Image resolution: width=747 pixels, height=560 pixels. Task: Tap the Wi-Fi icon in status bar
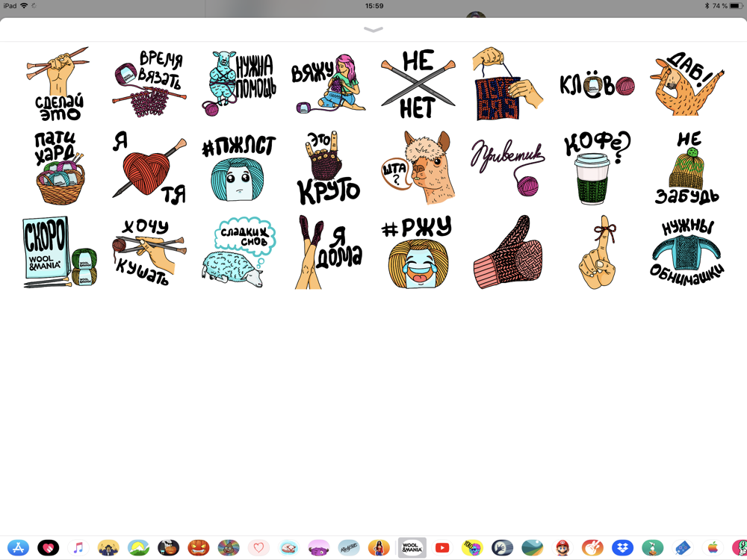point(24,6)
